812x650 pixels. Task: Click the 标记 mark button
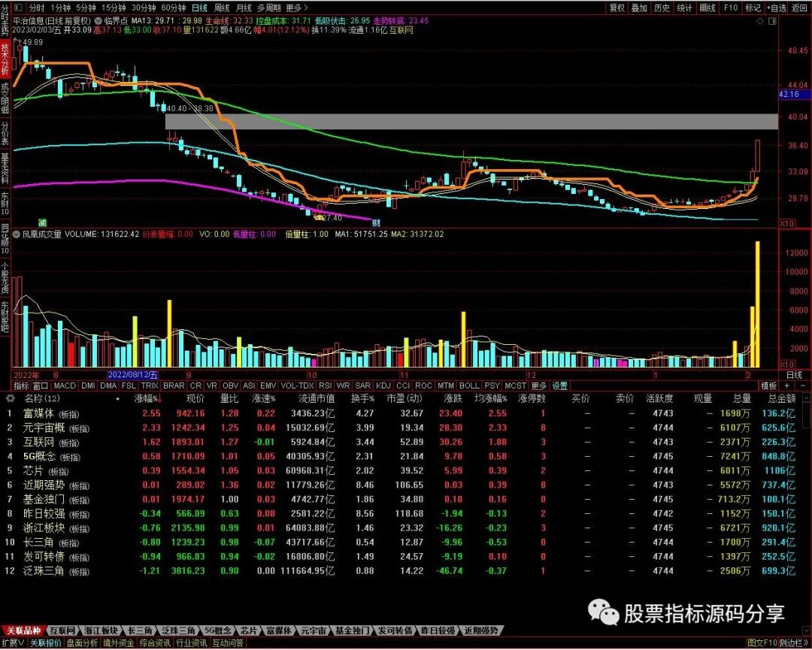coord(753,8)
